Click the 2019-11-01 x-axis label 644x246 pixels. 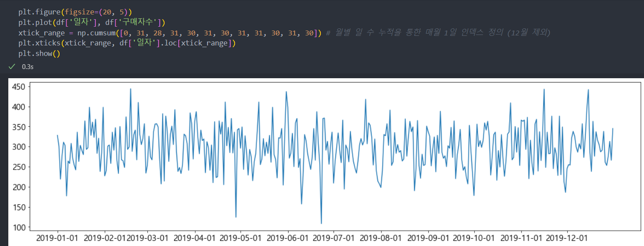[521, 238]
